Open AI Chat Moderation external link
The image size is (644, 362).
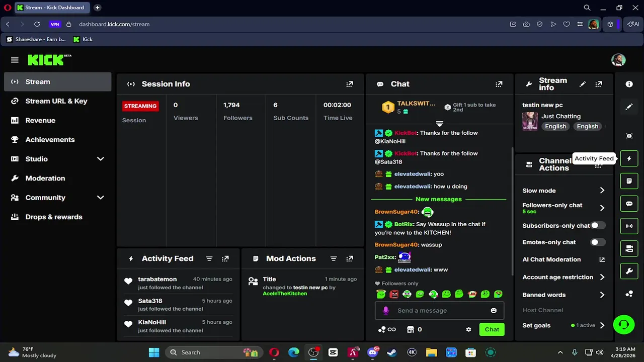tap(602, 259)
